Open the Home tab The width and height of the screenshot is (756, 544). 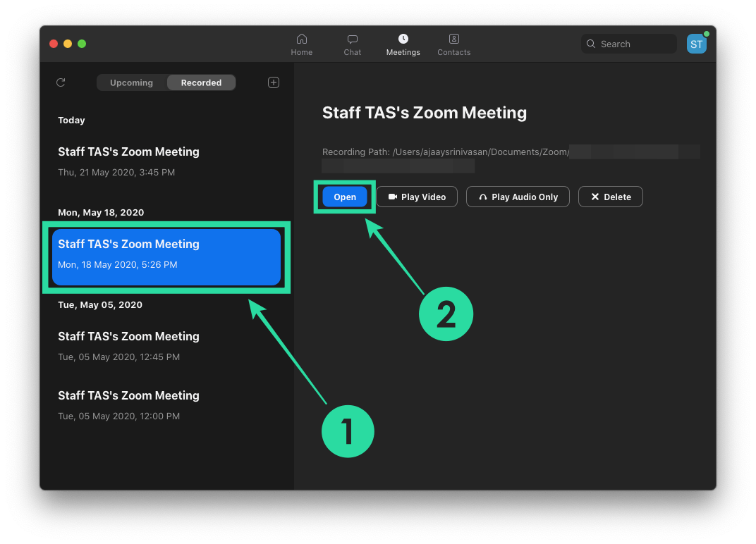[x=301, y=44]
